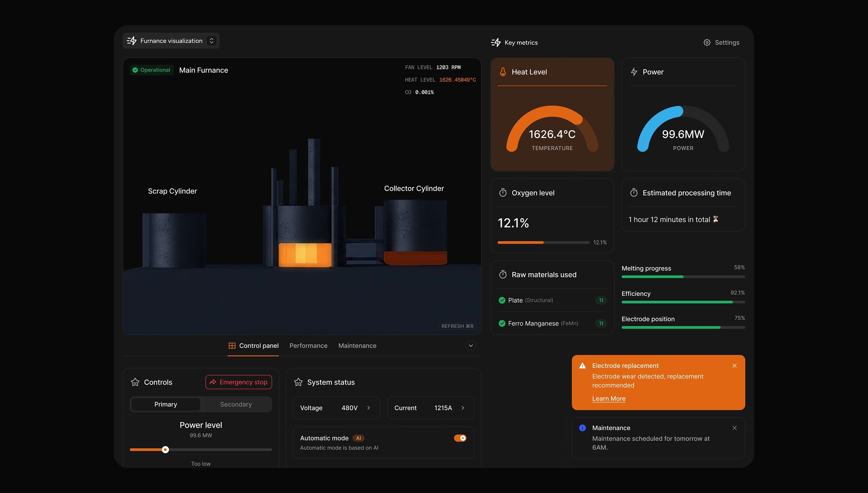Dismiss the Electrode replacement alert
Screen dimensions: 868x493
pyautogui.click(x=734, y=366)
